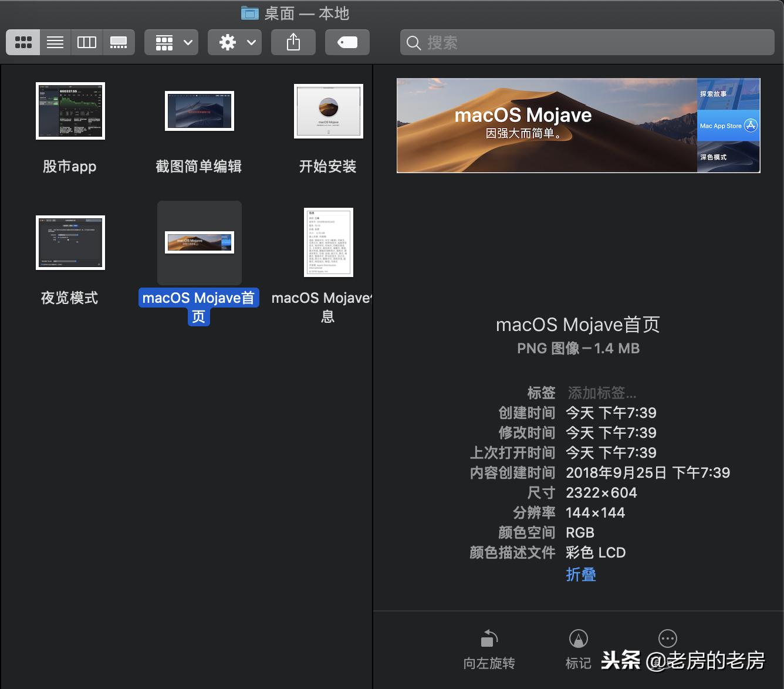Collapse metadata via the 折叠 link
Screen dimensions: 784x689
pos(580,575)
